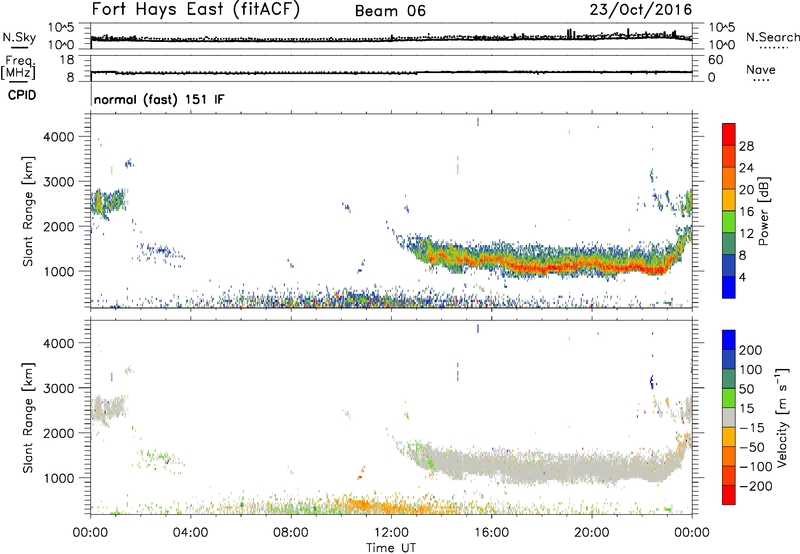Click the 'Fort Hays East (fitACF)' title

tap(195, 10)
